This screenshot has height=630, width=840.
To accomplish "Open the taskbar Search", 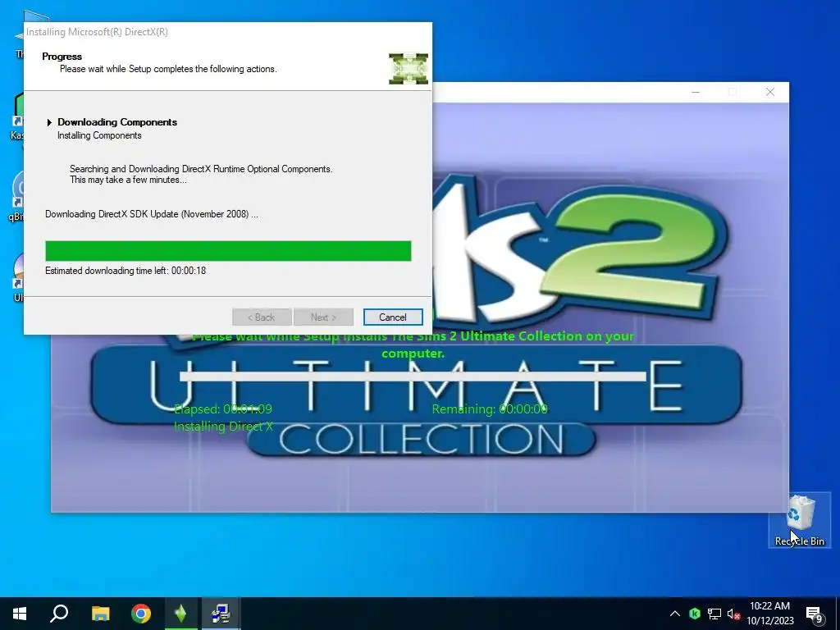I will click(x=59, y=614).
